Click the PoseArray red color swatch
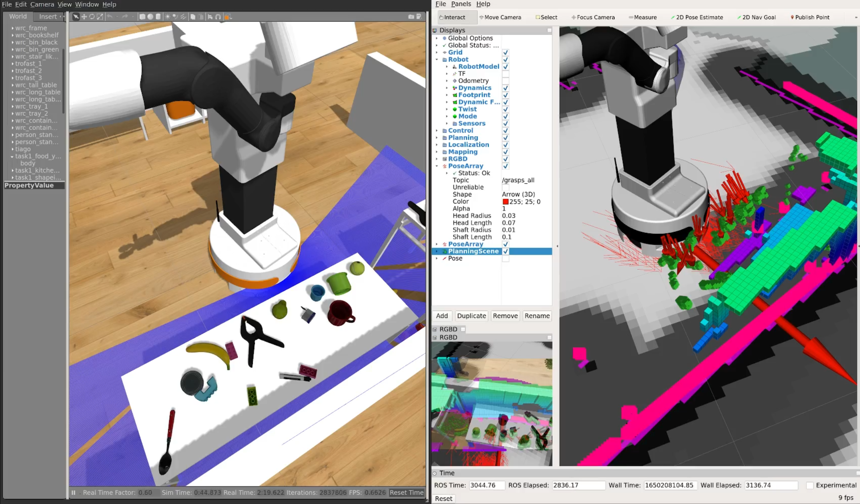Image resolution: width=860 pixels, height=504 pixels. (505, 202)
